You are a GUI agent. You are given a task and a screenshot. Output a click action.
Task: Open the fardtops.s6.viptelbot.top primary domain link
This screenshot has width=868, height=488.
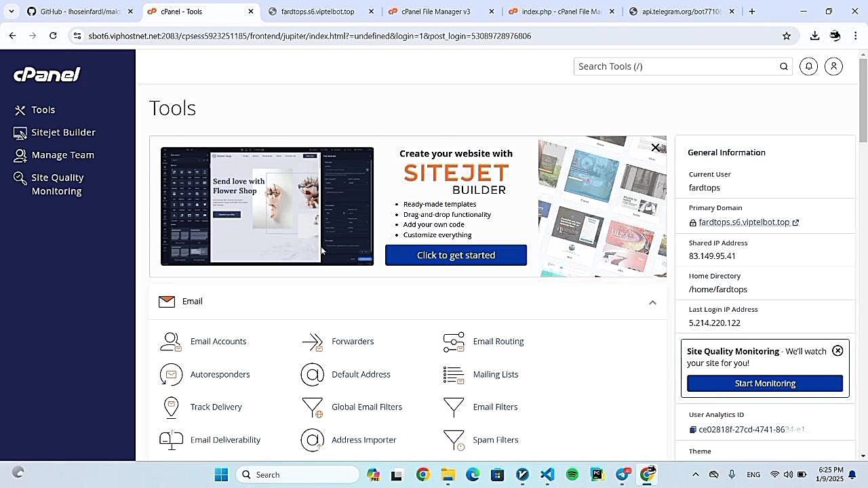coord(744,222)
